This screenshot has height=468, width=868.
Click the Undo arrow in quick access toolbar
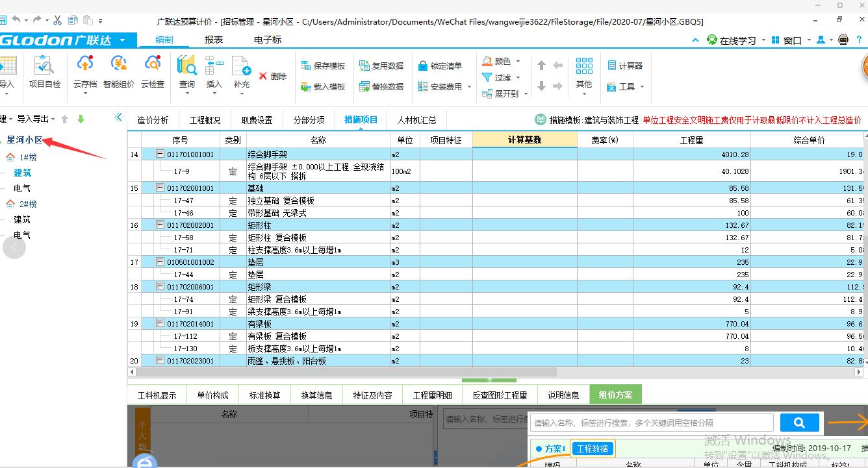click(16, 21)
